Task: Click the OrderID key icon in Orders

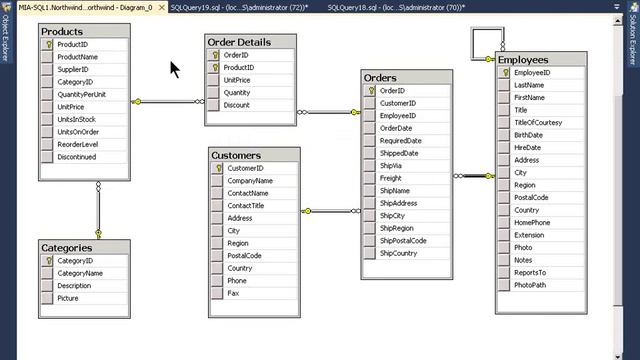Action: tap(370, 91)
